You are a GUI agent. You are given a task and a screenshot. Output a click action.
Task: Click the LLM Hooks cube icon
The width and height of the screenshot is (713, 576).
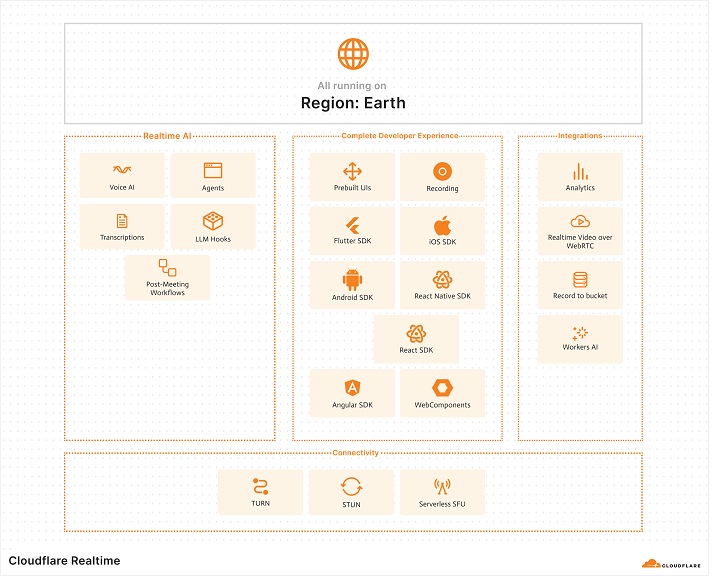tap(213, 221)
